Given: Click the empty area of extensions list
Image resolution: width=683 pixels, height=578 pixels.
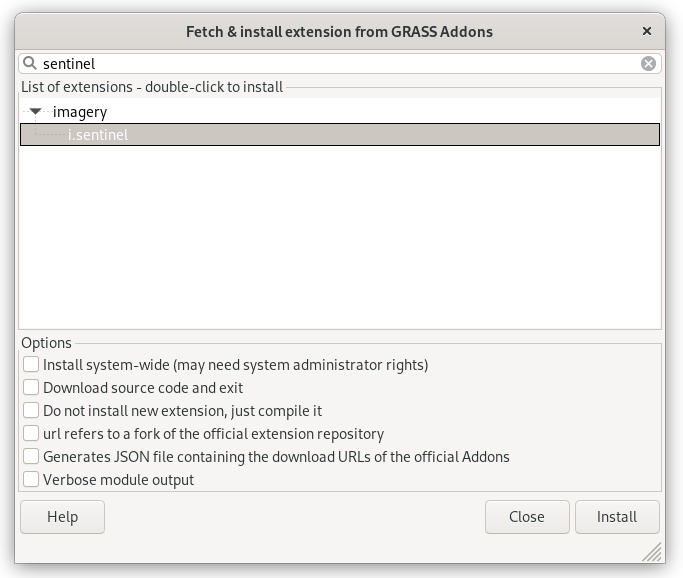Looking at the screenshot, I should pyautogui.click(x=340, y=237).
